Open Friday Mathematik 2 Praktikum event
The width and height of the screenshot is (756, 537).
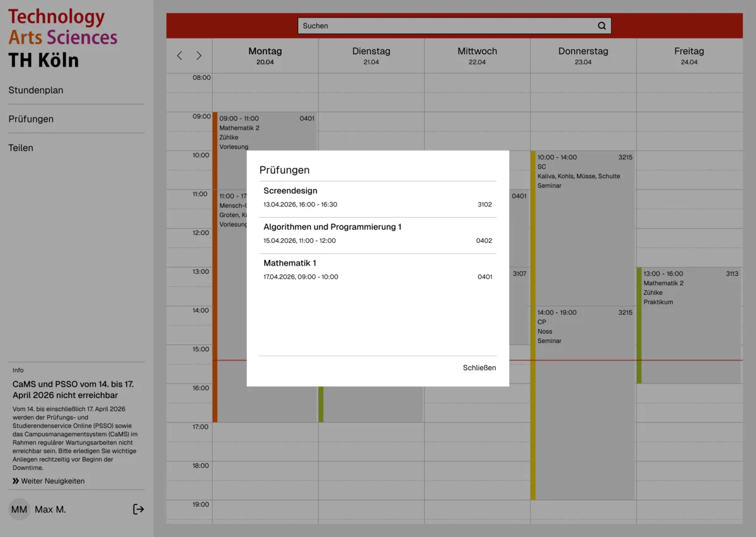(x=690, y=324)
